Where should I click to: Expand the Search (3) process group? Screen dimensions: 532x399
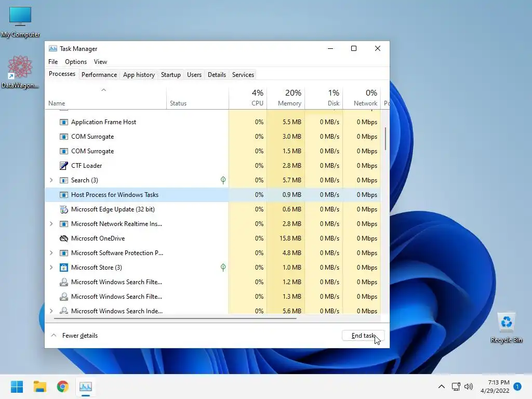51,180
